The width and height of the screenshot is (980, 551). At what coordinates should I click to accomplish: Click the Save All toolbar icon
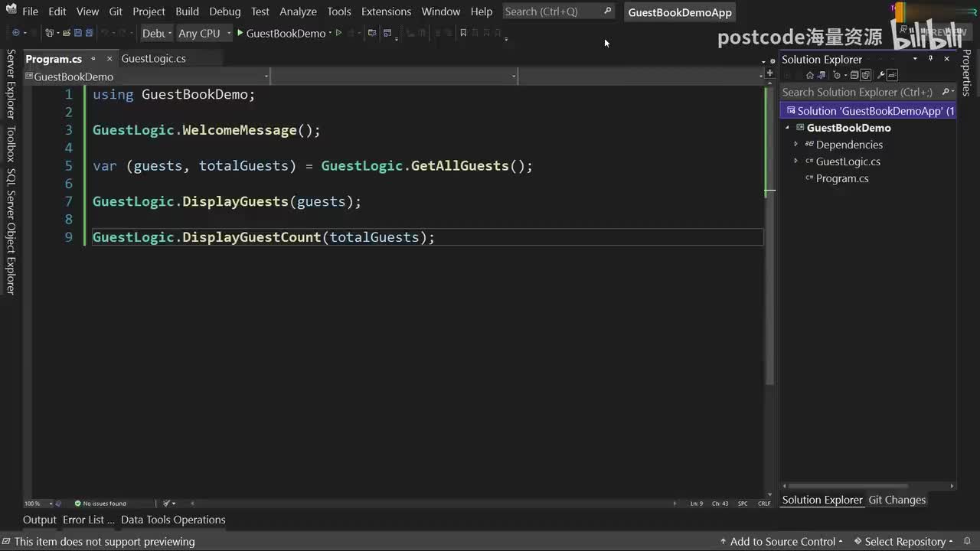(x=89, y=33)
